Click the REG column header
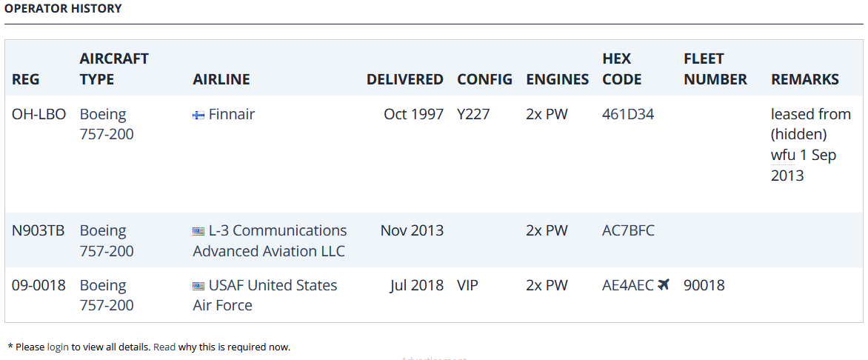 coord(25,79)
